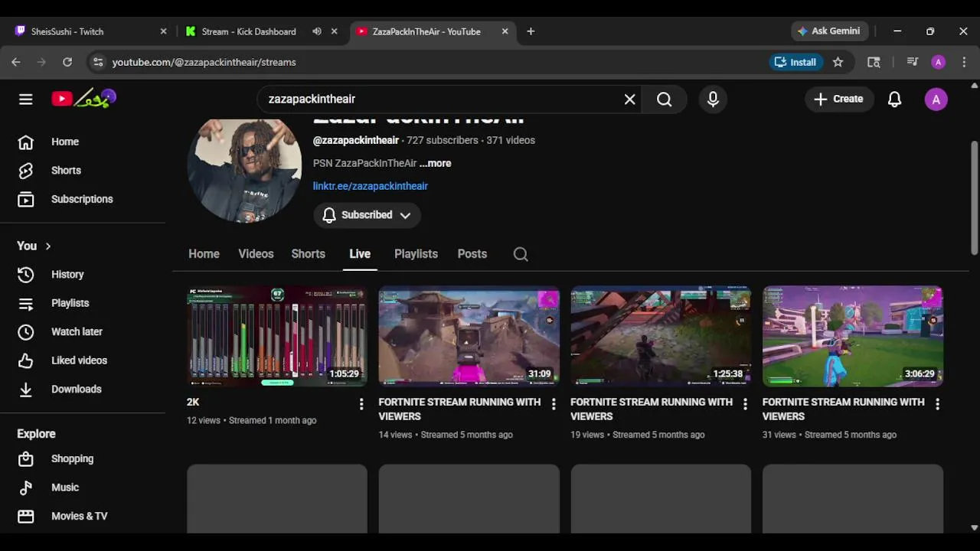Open options for the 14 views Fortnite stream
Viewport: 980px width, 551px height.
(x=554, y=404)
